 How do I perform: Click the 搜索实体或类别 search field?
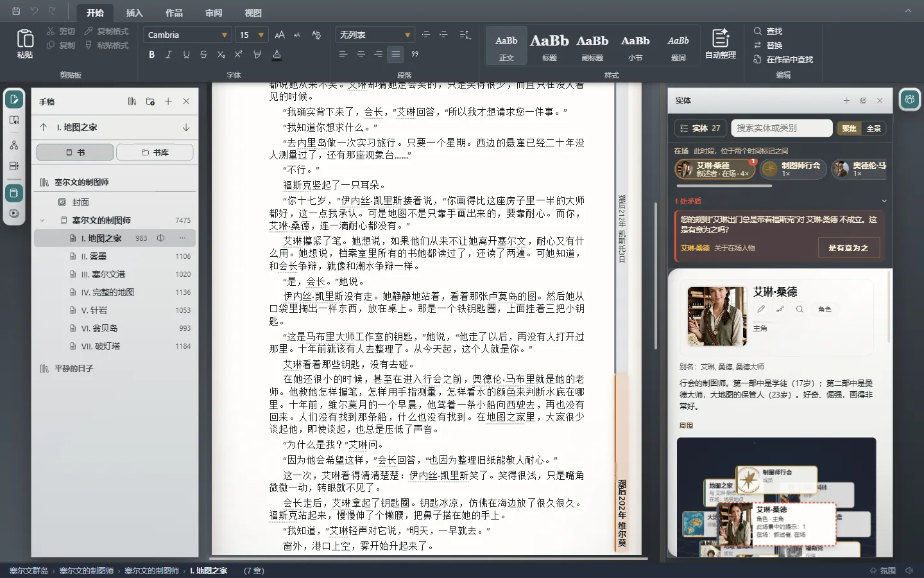coord(781,128)
